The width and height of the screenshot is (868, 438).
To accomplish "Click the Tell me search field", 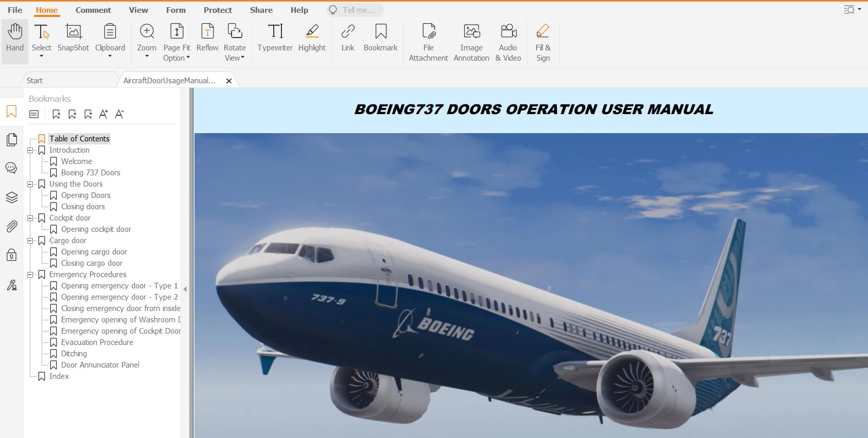I will tap(355, 10).
